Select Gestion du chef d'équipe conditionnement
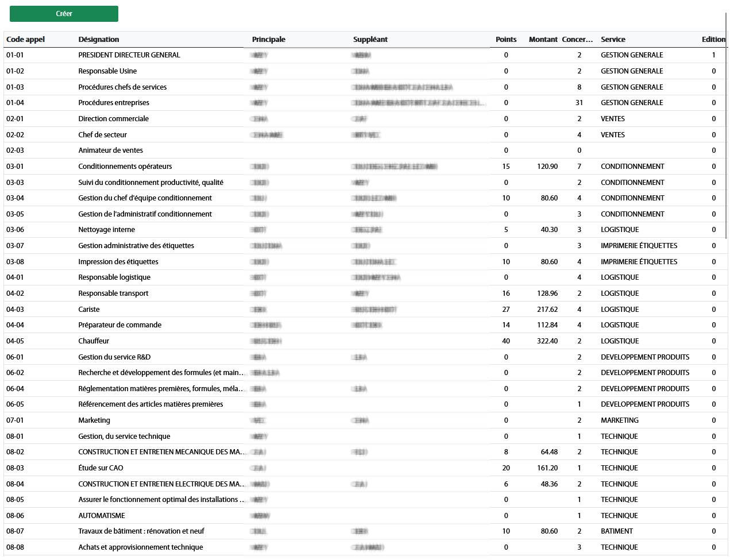Screen dimensions: 730x560 [365, 198]
